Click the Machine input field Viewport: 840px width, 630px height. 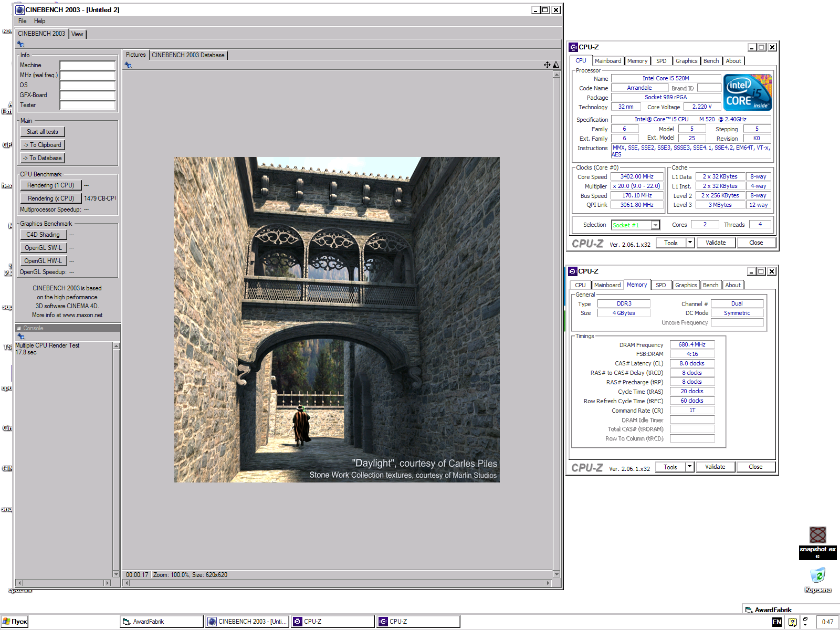coord(88,66)
